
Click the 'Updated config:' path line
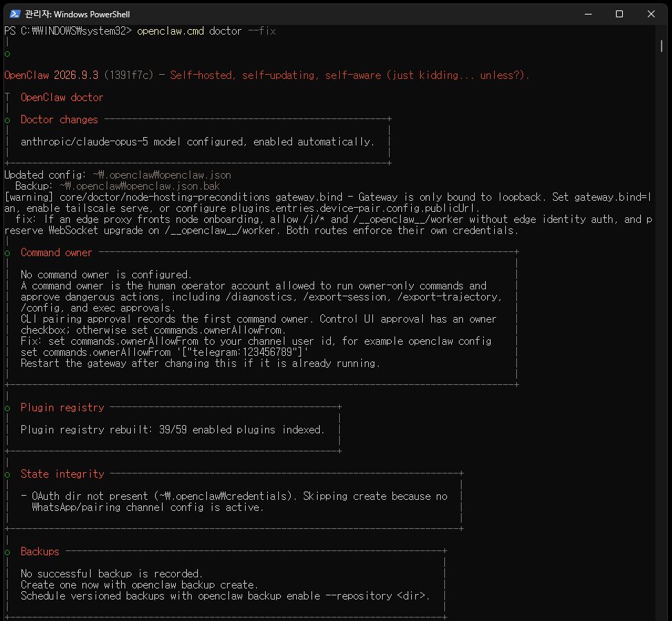(x=118, y=175)
